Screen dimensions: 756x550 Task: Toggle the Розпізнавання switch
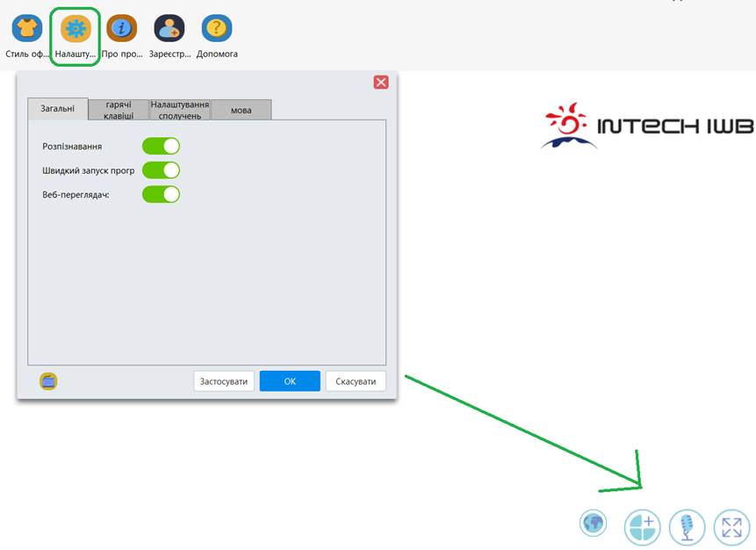161,146
